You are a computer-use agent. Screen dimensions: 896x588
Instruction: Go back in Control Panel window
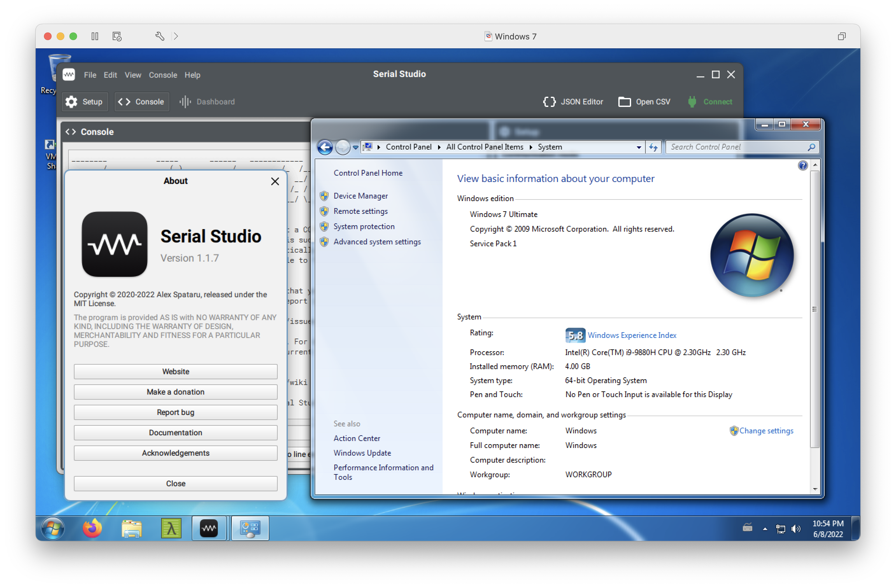(325, 147)
